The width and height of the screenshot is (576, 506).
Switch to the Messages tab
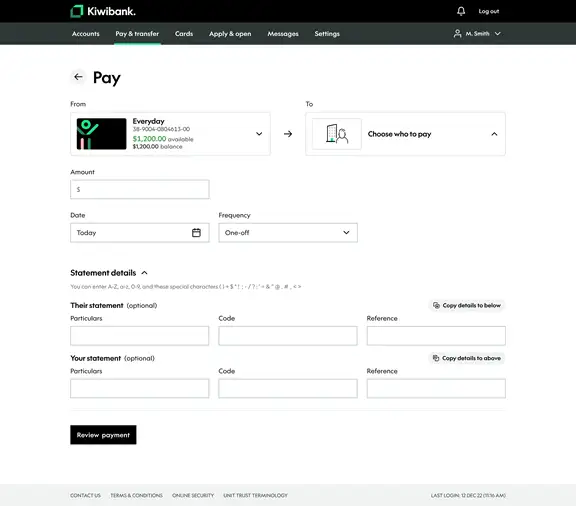(x=283, y=33)
